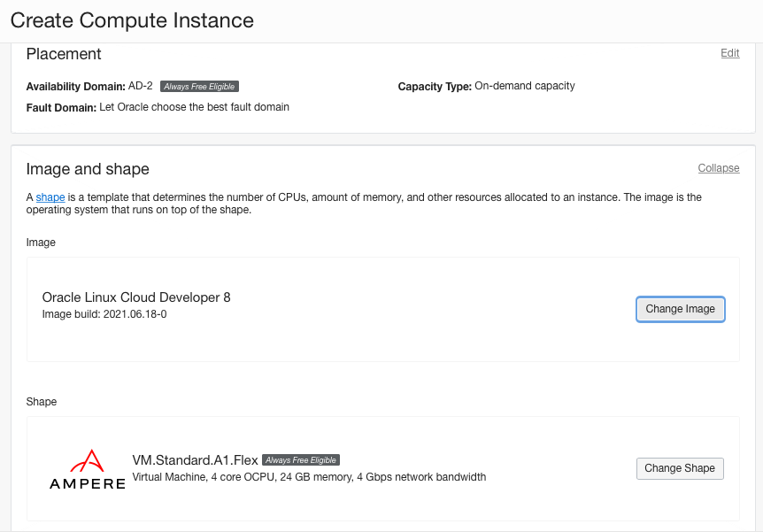Collapse the Image and shape section
The width and height of the screenshot is (763, 532).
[718, 168]
